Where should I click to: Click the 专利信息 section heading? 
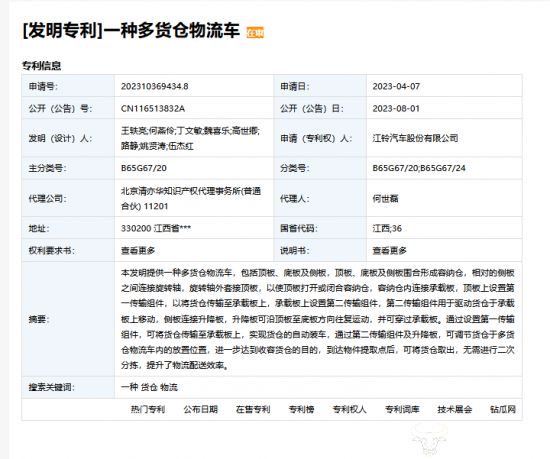pos(41,66)
